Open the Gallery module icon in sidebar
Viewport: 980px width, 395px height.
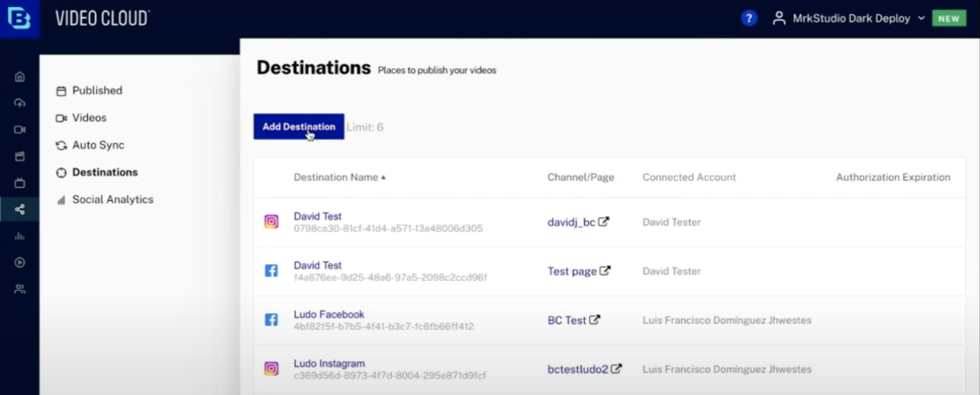tap(20, 156)
